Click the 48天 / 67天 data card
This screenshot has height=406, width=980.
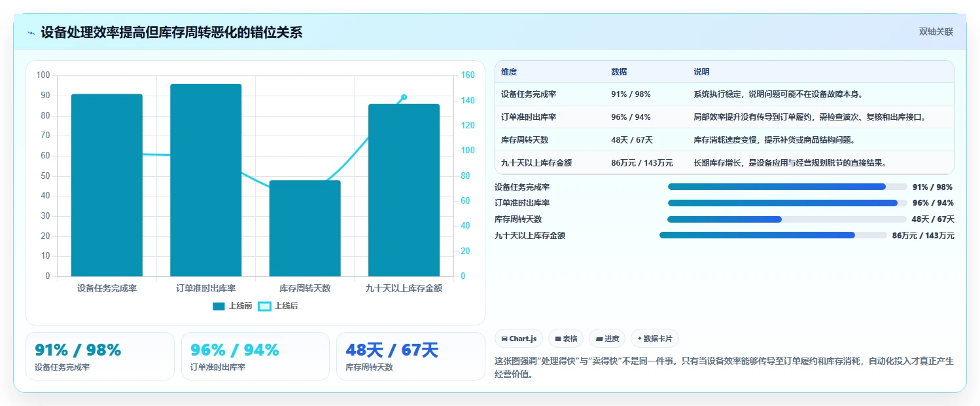coord(411,356)
